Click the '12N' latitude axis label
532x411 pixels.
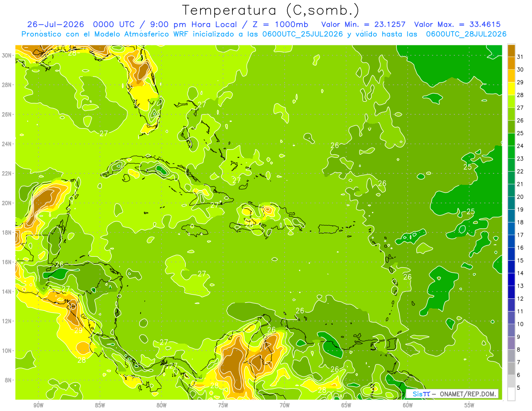click(x=7, y=321)
